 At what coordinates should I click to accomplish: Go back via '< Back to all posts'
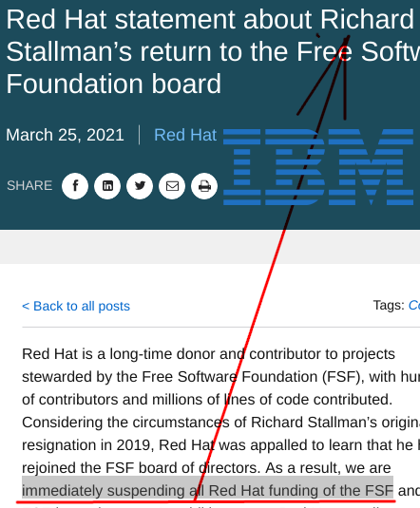(x=76, y=306)
